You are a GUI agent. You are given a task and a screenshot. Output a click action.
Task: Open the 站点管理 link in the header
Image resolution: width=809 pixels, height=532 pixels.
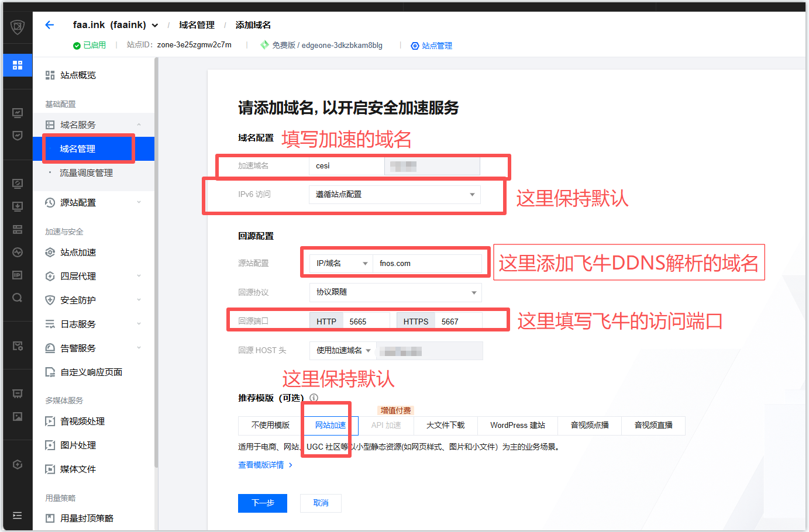click(x=432, y=46)
